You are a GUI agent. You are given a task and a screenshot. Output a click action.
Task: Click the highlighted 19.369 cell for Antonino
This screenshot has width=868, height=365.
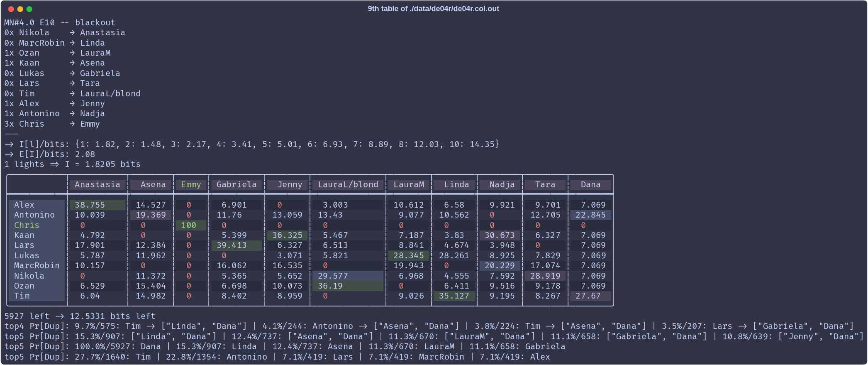[x=151, y=215]
